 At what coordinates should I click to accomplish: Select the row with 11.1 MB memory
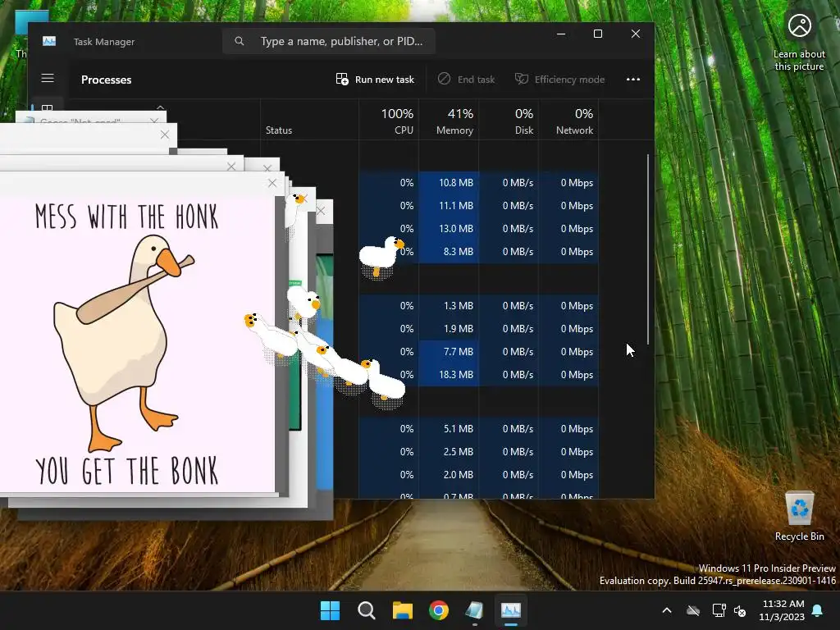pos(478,206)
